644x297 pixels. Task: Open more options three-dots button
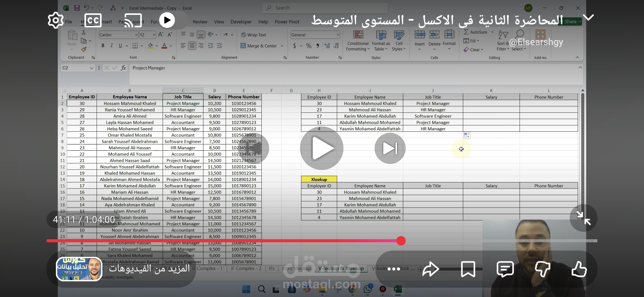tap(394, 269)
